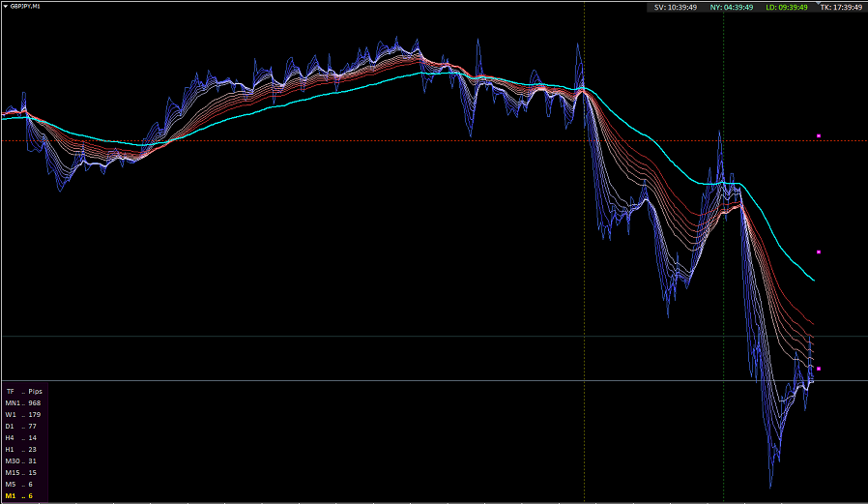Select the lowest magenta square marker
This screenshot has height=504, width=868.
(819, 369)
